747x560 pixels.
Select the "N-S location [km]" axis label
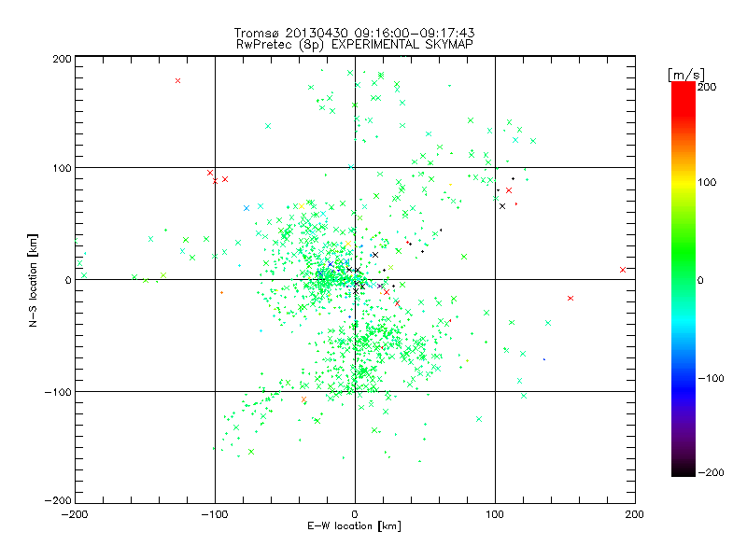tap(33, 281)
